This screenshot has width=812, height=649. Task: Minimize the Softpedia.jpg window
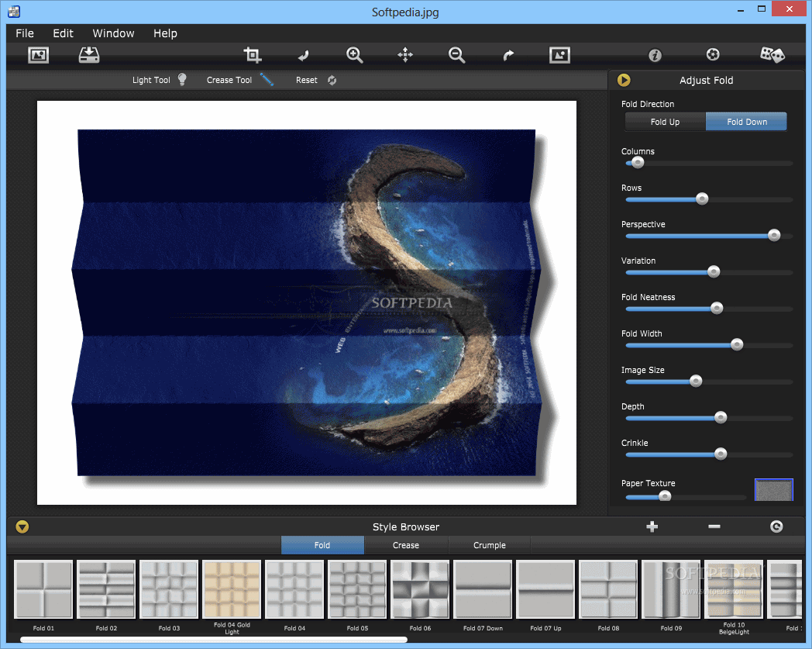[741, 10]
